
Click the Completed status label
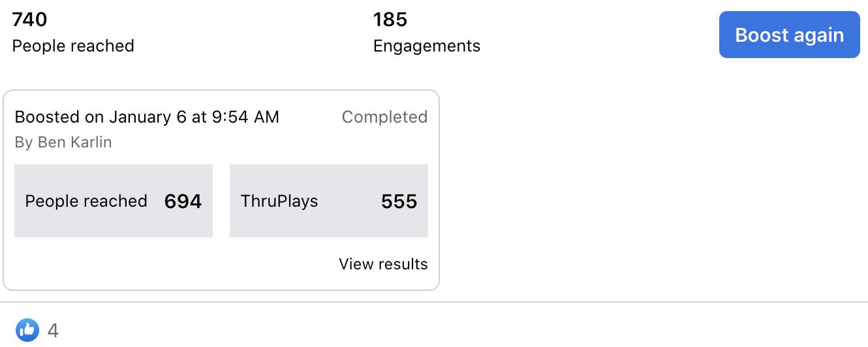[x=384, y=117]
